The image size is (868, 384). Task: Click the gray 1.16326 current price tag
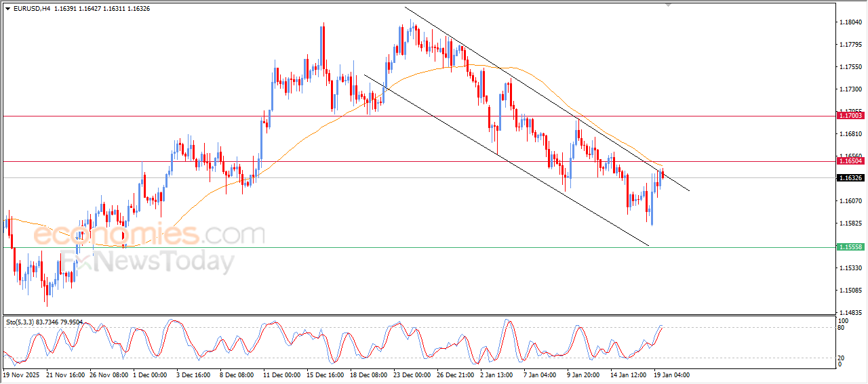tap(850, 177)
